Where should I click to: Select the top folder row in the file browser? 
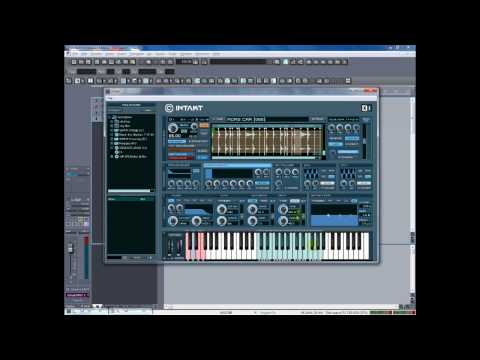tap(122, 117)
